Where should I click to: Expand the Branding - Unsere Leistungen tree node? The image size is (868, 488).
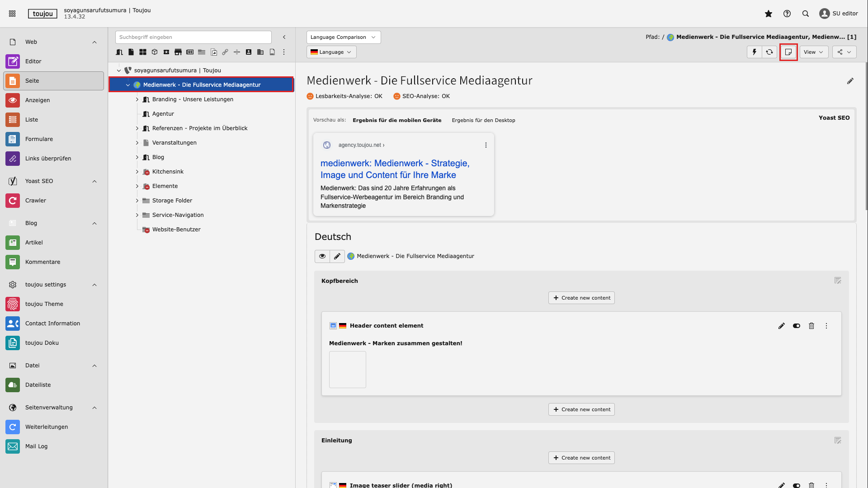[137, 99]
